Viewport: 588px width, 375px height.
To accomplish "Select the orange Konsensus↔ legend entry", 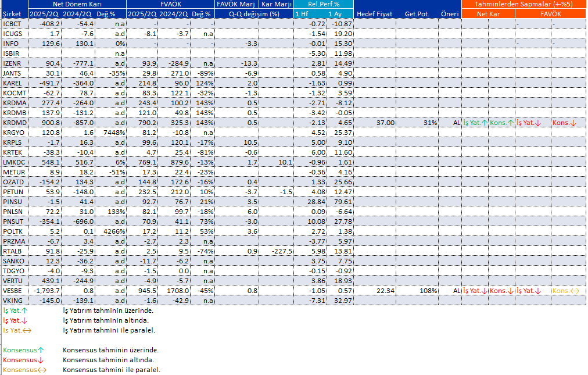I will point(24,370).
